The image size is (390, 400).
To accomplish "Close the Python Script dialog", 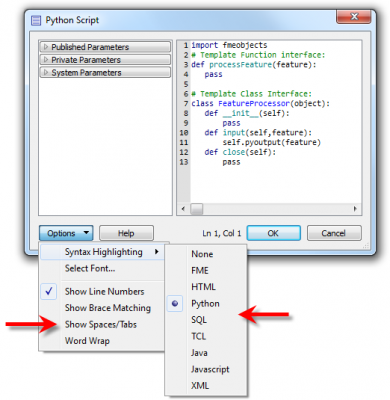I will click(354, 17).
